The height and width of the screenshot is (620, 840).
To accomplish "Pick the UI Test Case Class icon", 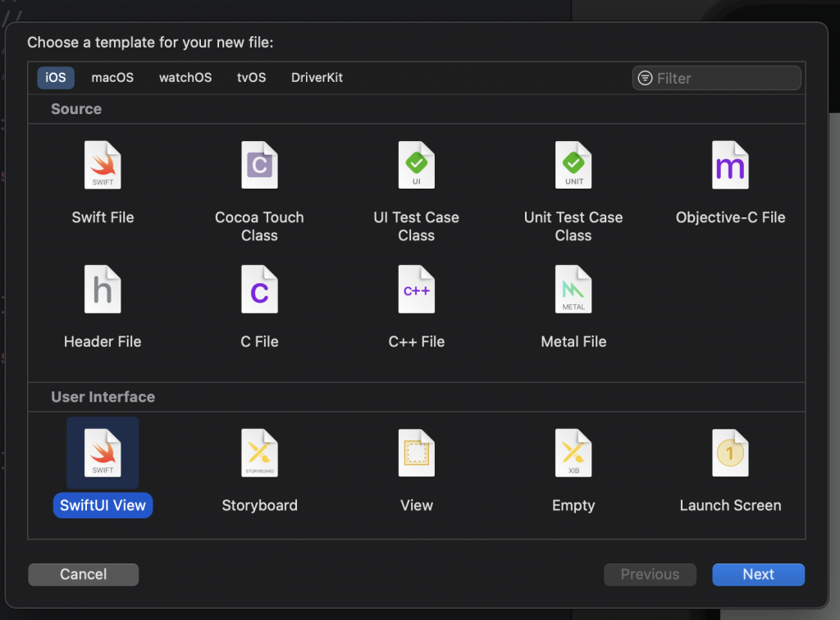I will click(x=416, y=165).
